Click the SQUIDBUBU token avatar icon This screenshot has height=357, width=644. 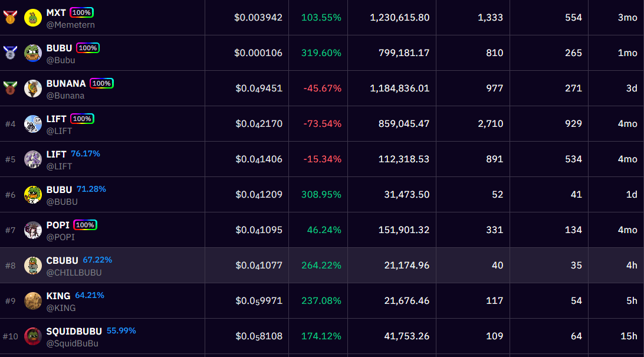(x=33, y=336)
